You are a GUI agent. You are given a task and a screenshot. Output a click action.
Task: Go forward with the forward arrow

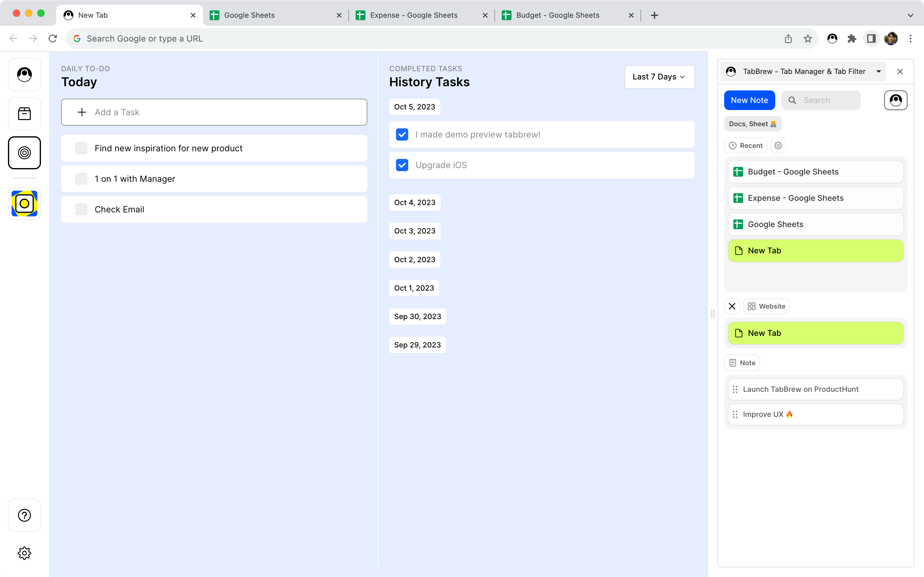point(33,39)
